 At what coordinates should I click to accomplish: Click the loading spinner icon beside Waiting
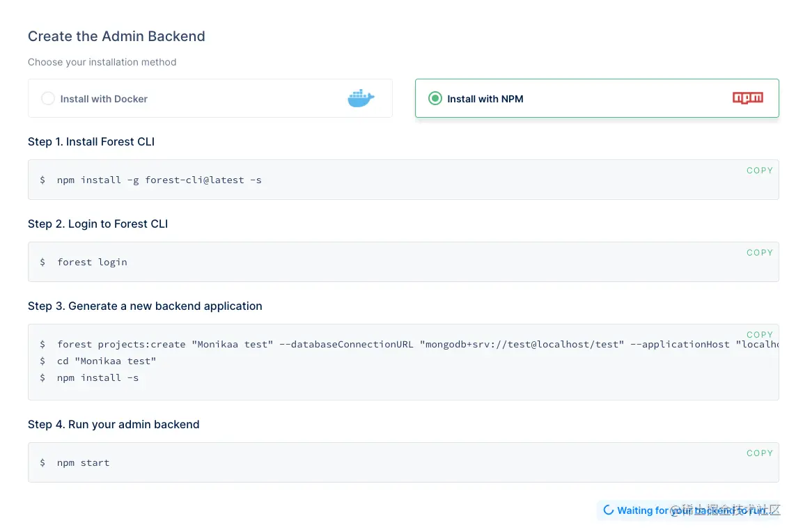tap(608, 510)
